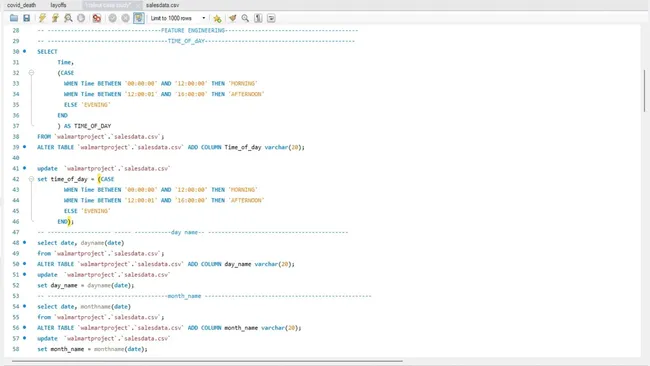Open a SQL script file via folder icon
Viewport: 650px width, 366px height.
pyautogui.click(x=14, y=18)
